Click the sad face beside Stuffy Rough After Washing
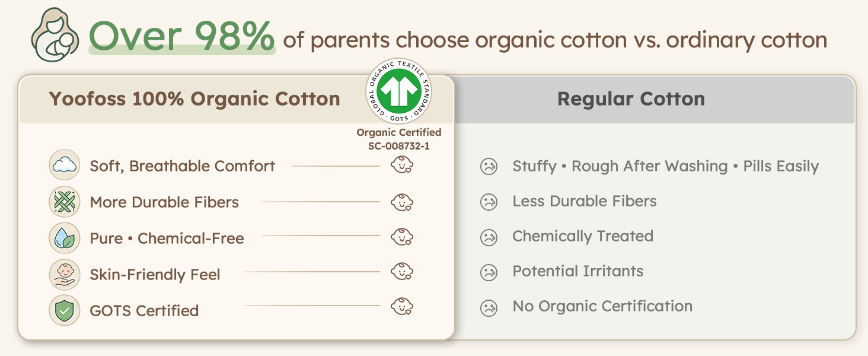 [x=489, y=167]
